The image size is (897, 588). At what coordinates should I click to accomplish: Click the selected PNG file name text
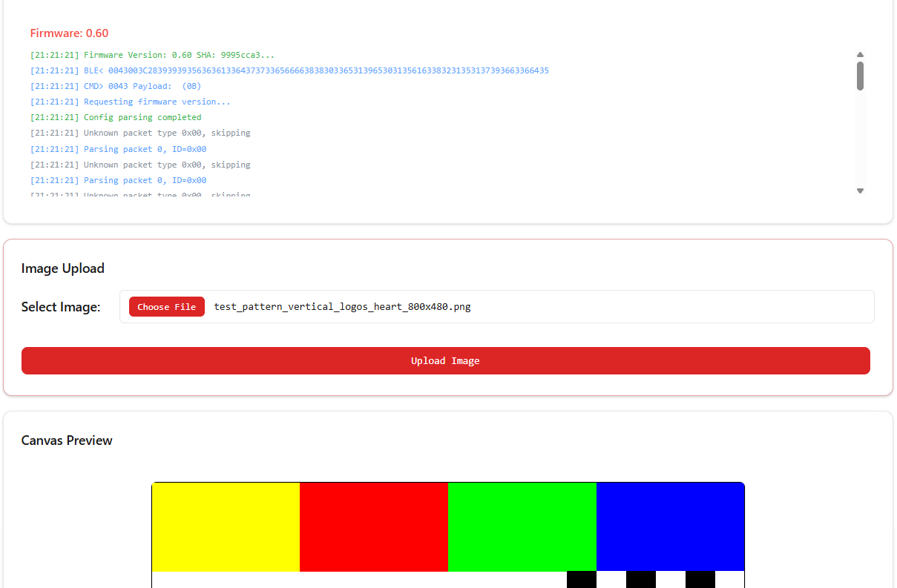(x=342, y=307)
